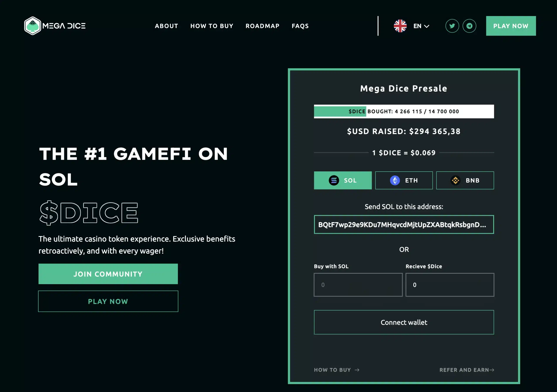Viewport: 557px width, 392px height.
Task: Click the HOW TO BUY navigation tab
Action: coord(212,26)
